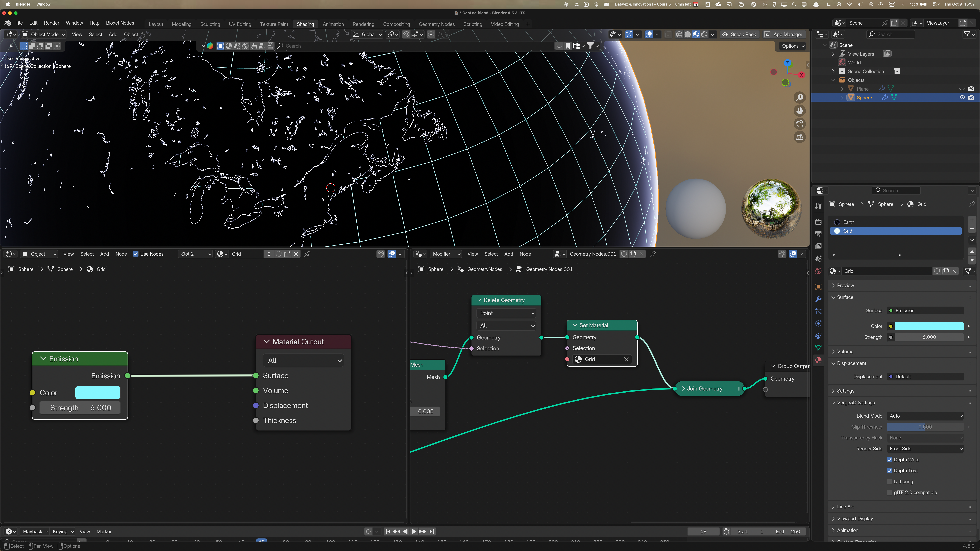Screen dimensions: 980x551
Task: Open the Bioxel Nodes menu
Action: [x=120, y=23]
